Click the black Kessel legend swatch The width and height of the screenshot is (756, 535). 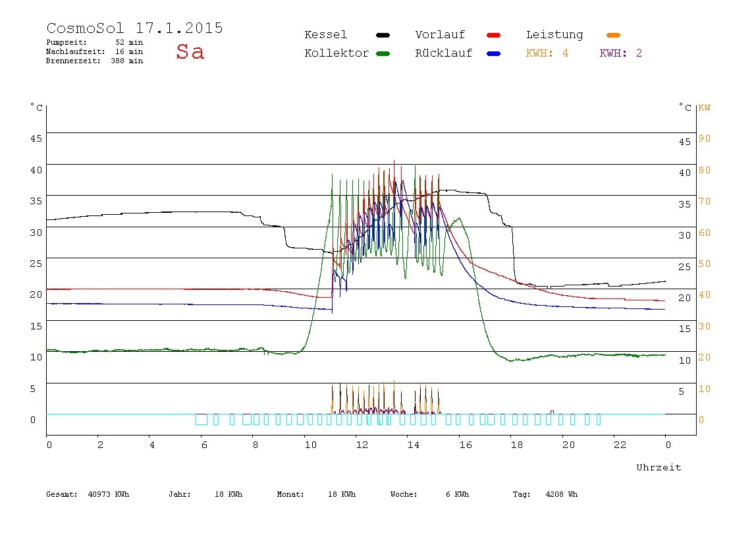coord(383,35)
